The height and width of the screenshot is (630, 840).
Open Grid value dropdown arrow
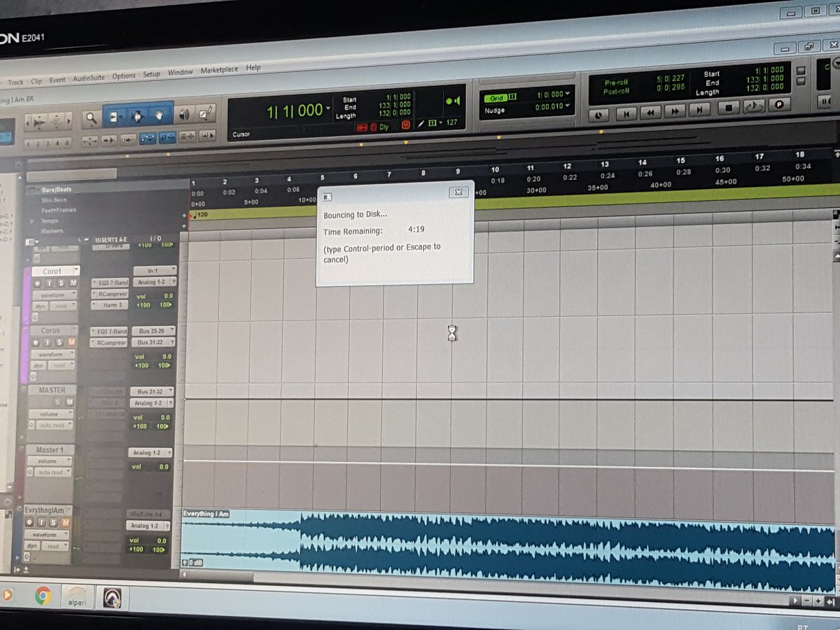click(x=568, y=94)
